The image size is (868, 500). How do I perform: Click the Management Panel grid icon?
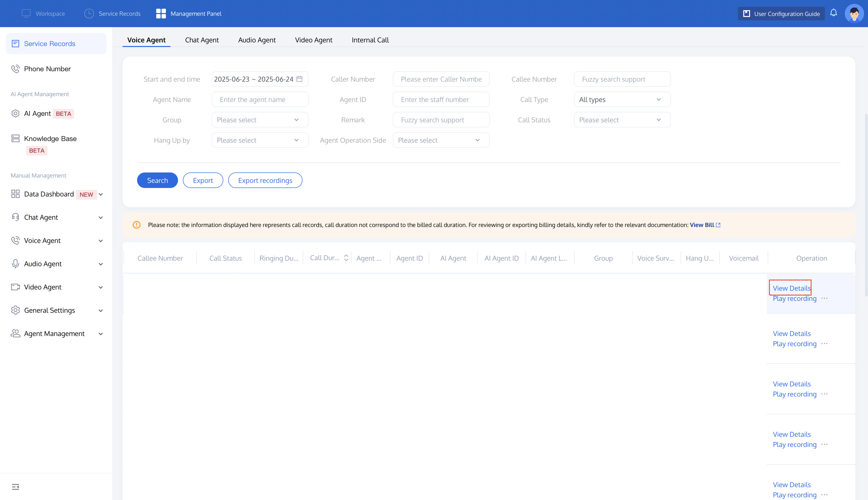pyautogui.click(x=161, y=14)
